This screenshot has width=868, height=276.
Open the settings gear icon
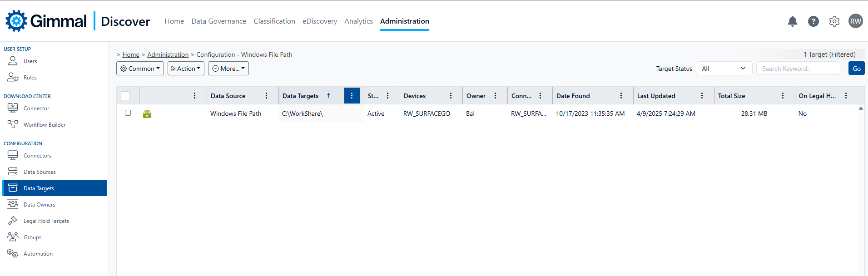point(834,21)
